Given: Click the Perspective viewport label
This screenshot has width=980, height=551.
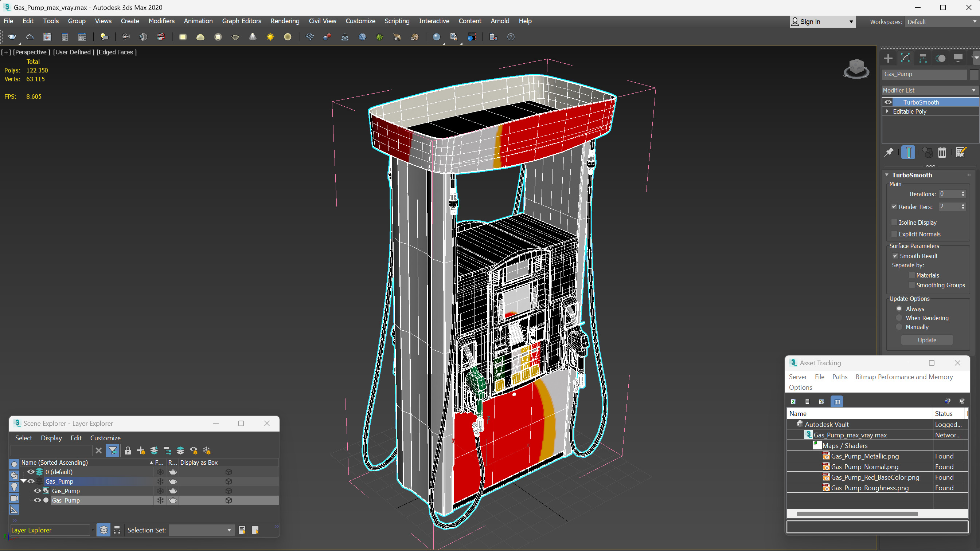Looking at the screenshot, I should (x=32, y=52).
